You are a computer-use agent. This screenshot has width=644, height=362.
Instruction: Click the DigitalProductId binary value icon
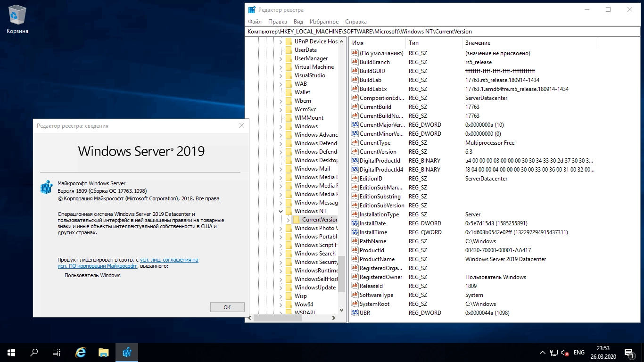(355, 161)
